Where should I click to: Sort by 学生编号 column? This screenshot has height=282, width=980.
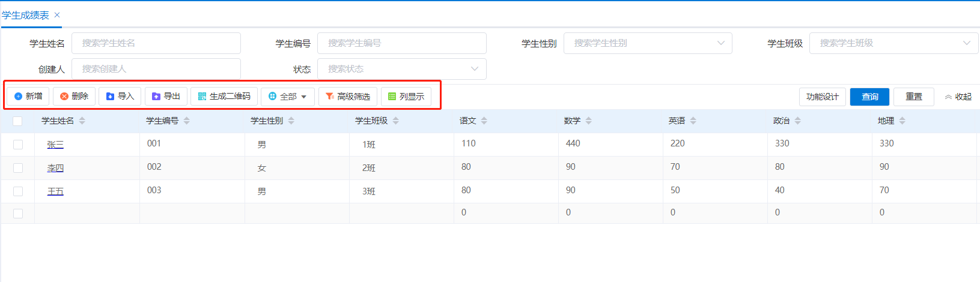coord(187,121)
